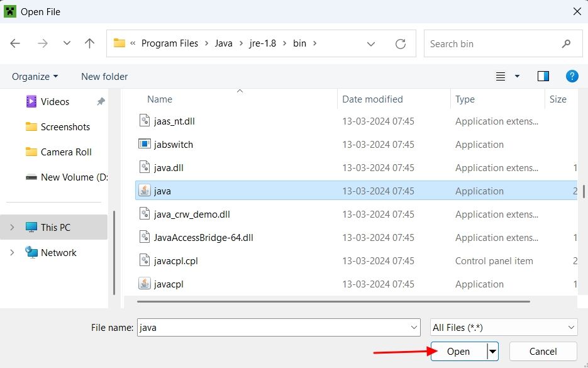Click the search magnifier in Search bin

(x=567, y=43)
